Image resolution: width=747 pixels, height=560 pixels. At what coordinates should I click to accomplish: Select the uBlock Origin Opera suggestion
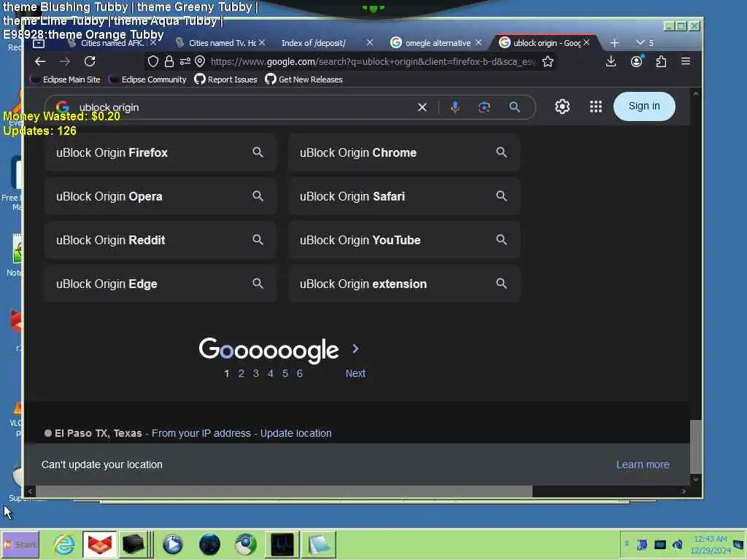click(x=160, y=196)
